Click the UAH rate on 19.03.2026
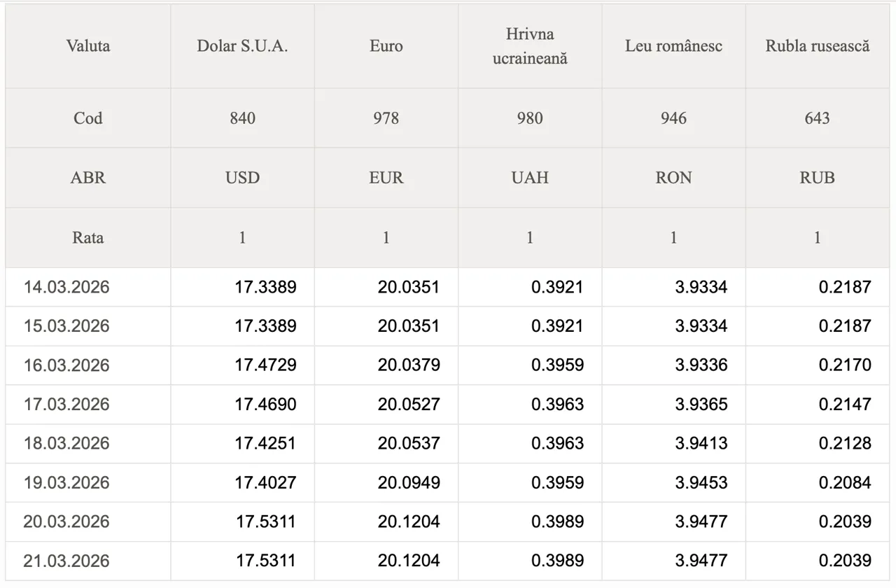896x588 pixels. tap(557, 483)
